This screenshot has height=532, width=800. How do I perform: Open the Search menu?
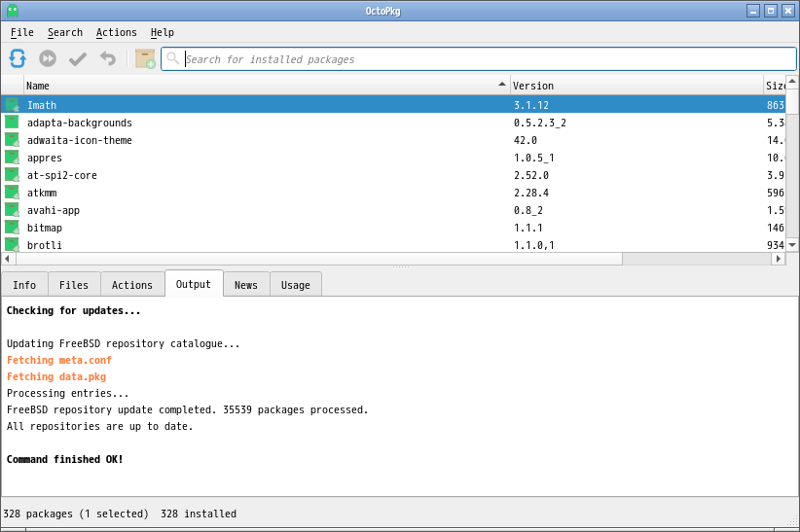point(65,32)
